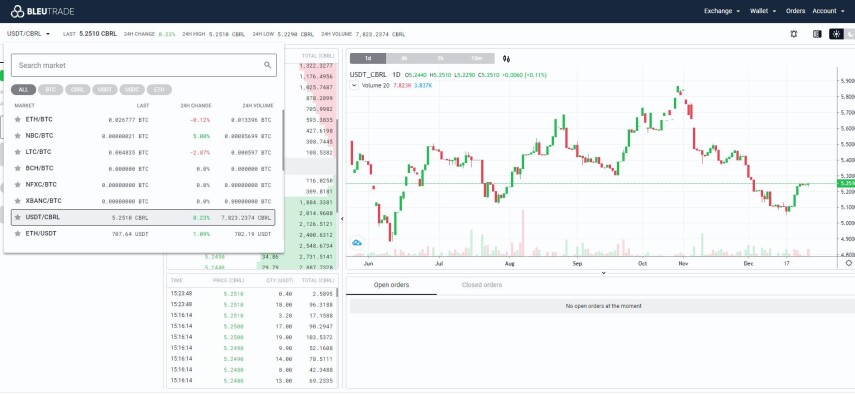Click the cloud icon on chart
The height and width of the screenshot is (394, 855).
pyautogui.click(x=357, y=243)
